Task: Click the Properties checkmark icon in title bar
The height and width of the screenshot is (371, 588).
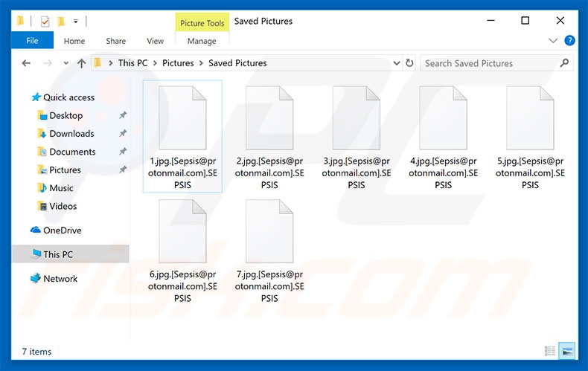Action: coord(45,22)
